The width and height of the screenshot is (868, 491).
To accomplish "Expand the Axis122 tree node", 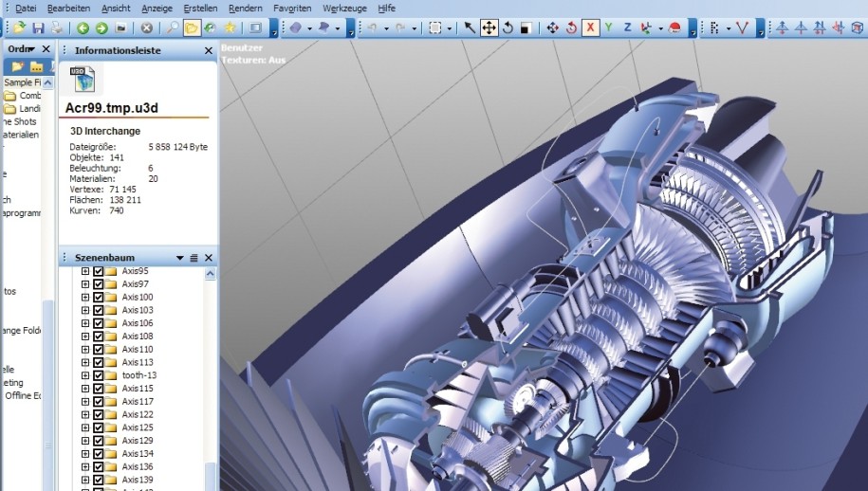I will point(85,415).
